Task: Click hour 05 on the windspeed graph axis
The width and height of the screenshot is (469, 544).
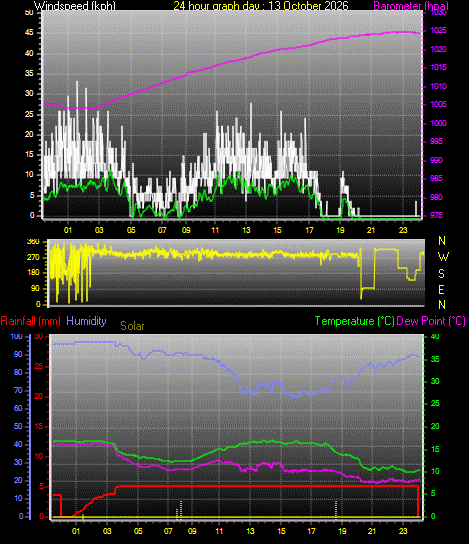Action: click(x=131, y=230)
